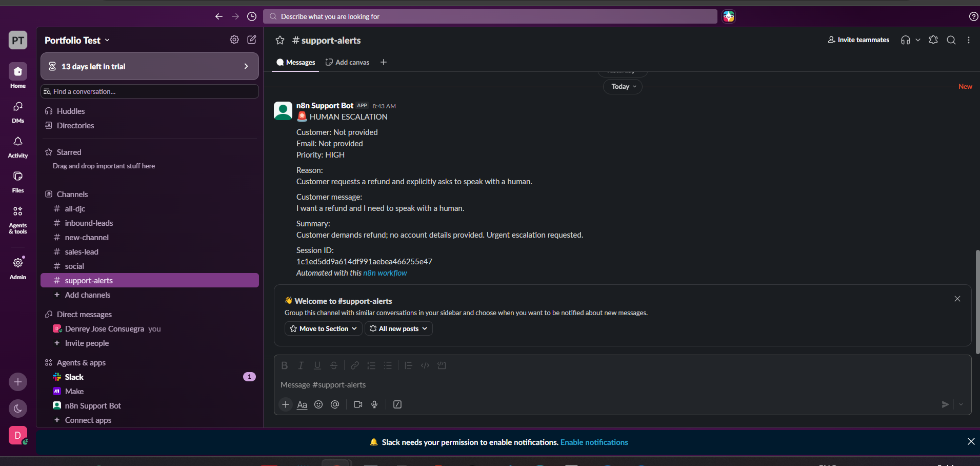Screen dimensions: 980x466
Task: Click the PT workspace switcher tile
Action: tap(18, 40)
